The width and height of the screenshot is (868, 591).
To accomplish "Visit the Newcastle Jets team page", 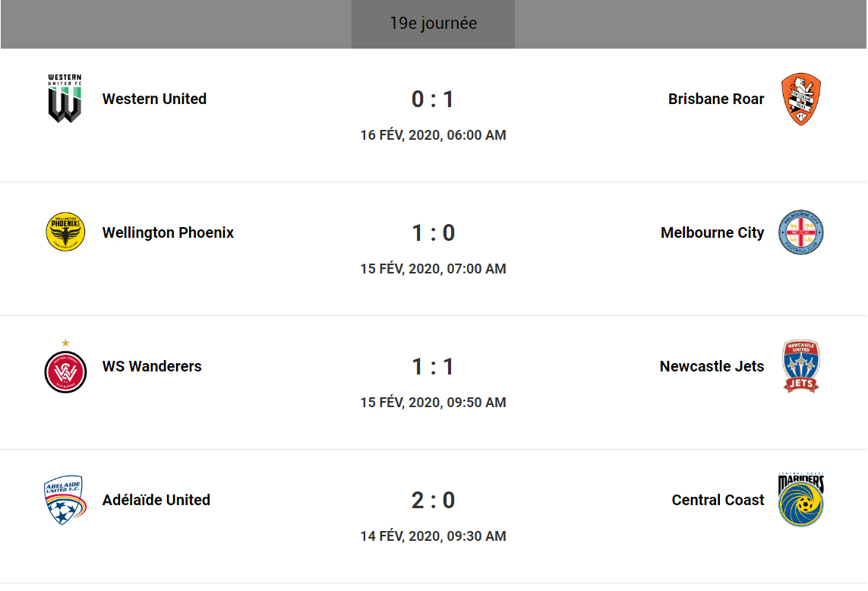I will click(712, 366).
